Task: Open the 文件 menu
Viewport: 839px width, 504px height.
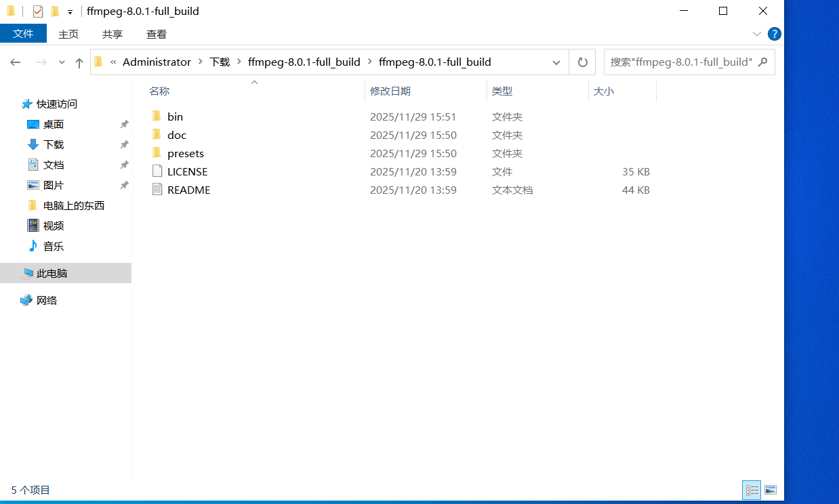Action: tap(23, 34)
